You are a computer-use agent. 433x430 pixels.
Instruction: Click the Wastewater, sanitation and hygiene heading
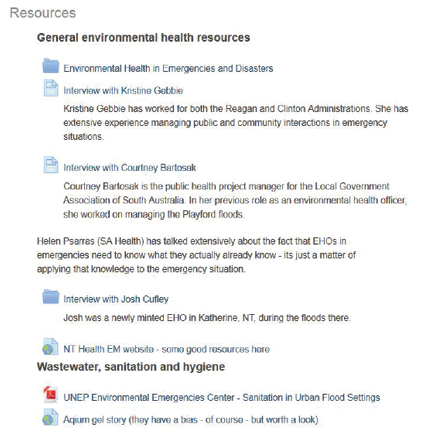tap(131, 367)
